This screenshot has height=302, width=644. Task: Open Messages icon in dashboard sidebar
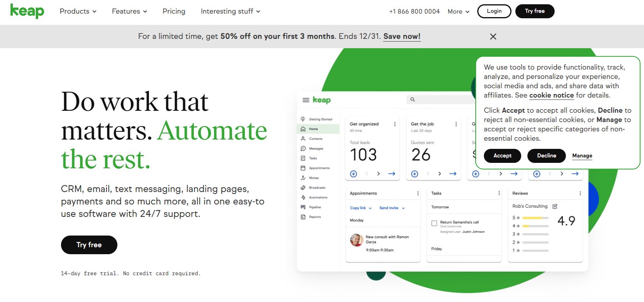303,148
